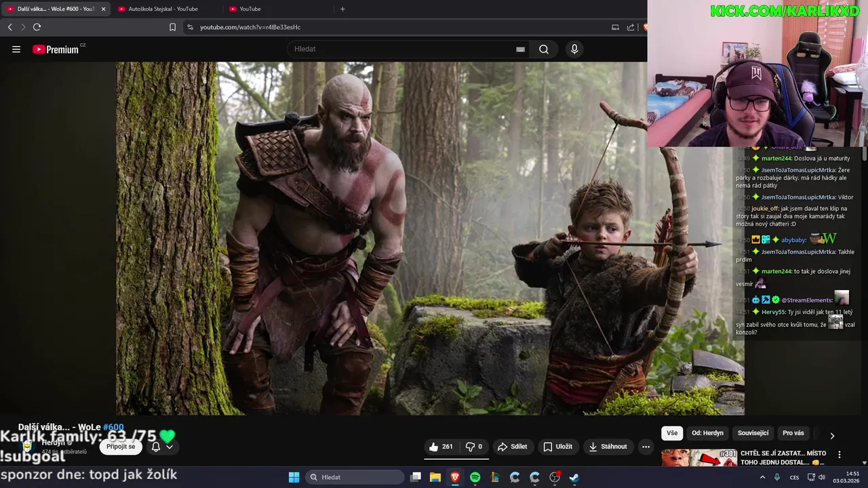Close the Další válka tab
868x488 pixels.
click(x=103, y=9)
